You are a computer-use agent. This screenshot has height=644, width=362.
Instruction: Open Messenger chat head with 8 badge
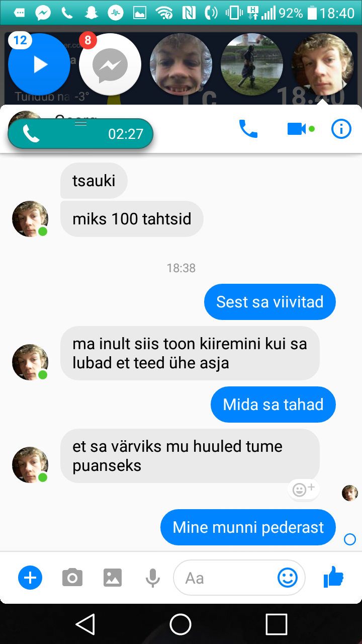pyautogui.click(x=110, y=64)
